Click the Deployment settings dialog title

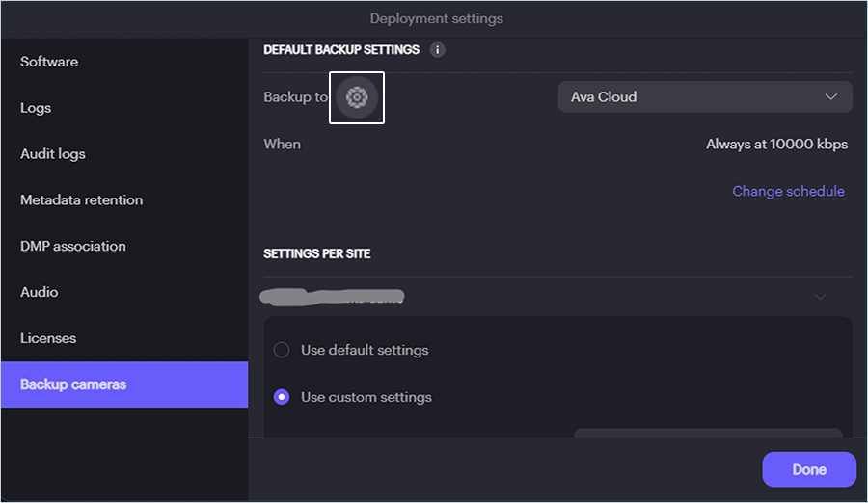click(x=436, y=18)
